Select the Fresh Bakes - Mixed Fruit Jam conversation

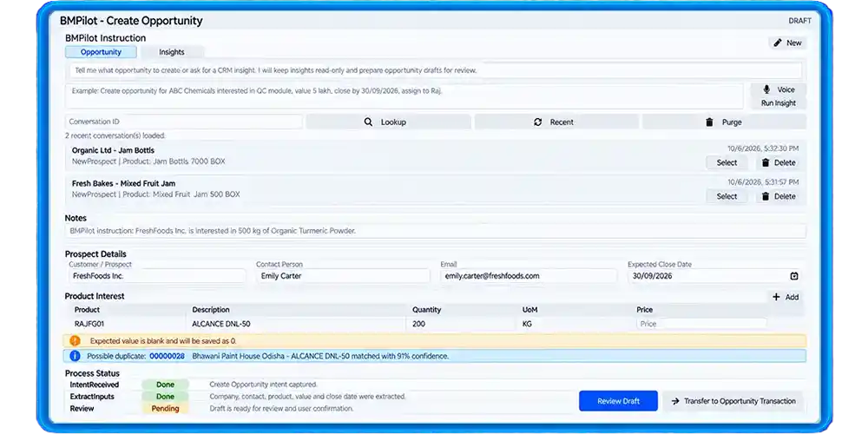coord(727,196)
